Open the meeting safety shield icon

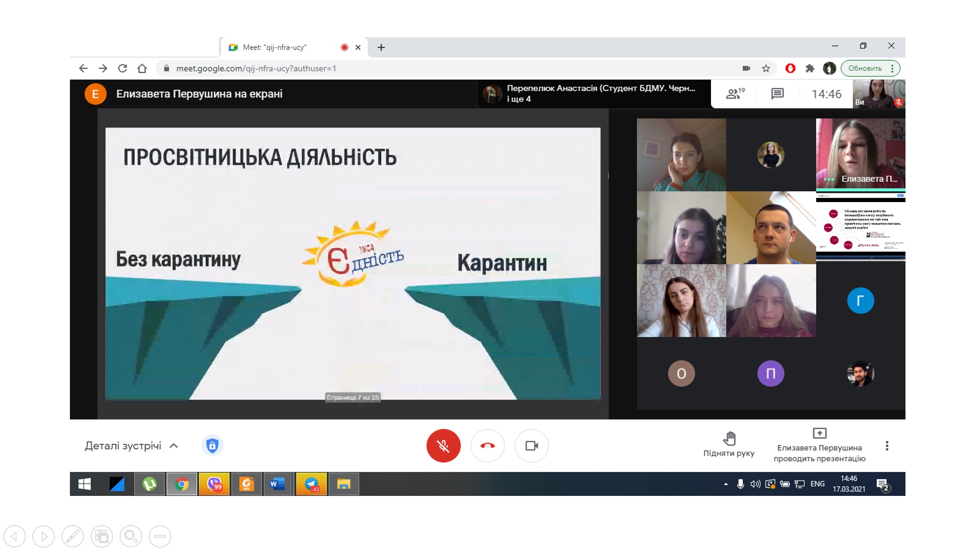coord(212,445)
